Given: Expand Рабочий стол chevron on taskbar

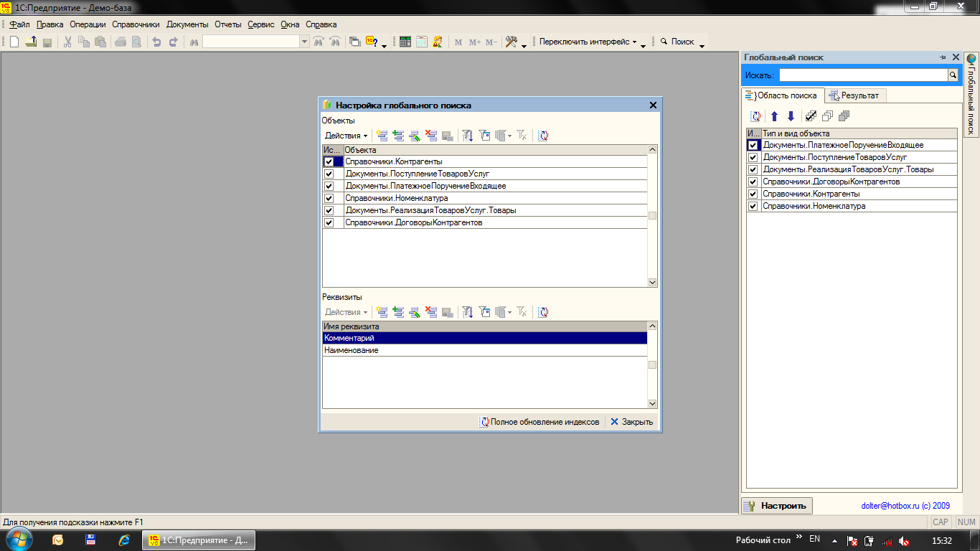Looking at the screenshot, I should coord(799,537).
